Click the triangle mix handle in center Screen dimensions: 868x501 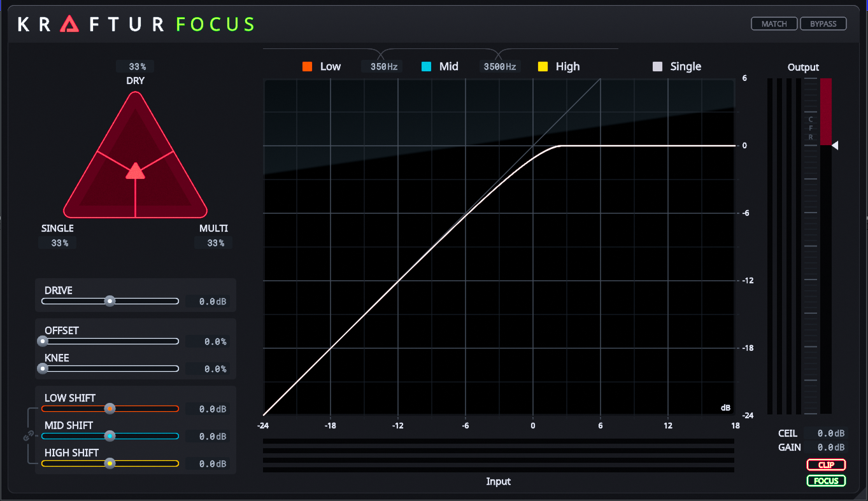click(135, 171)
